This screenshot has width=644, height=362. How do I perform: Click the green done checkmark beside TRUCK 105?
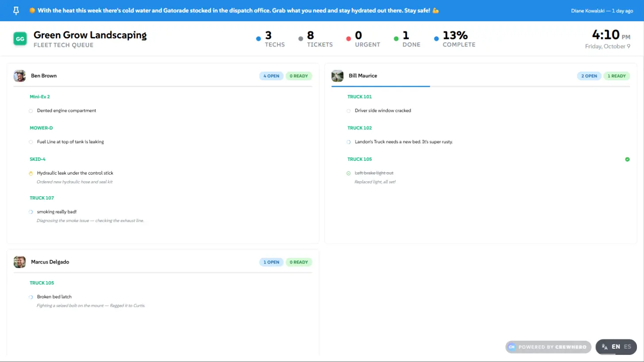(x=627, y=159)
